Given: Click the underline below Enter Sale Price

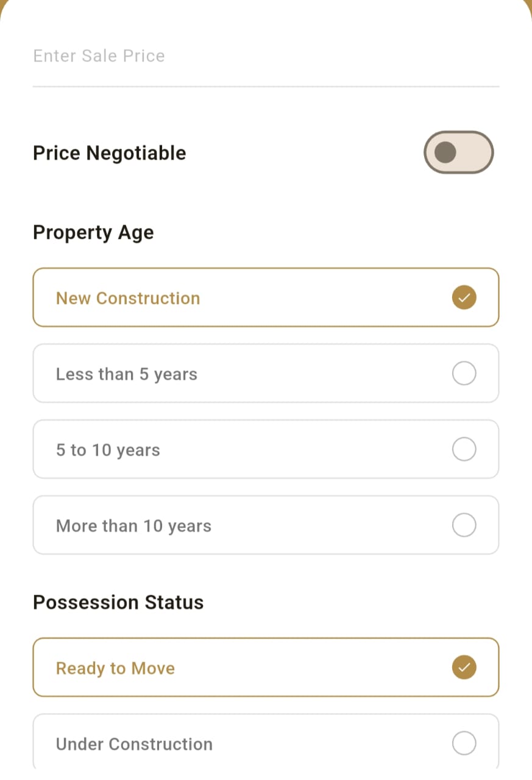Looking at the screenshot, I should click(x=265, y=87).
